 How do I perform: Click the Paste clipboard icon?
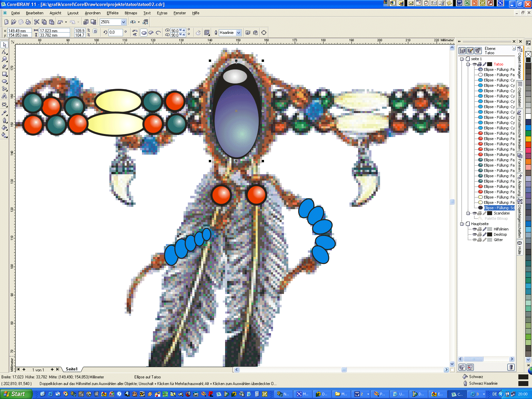point(52,22)
